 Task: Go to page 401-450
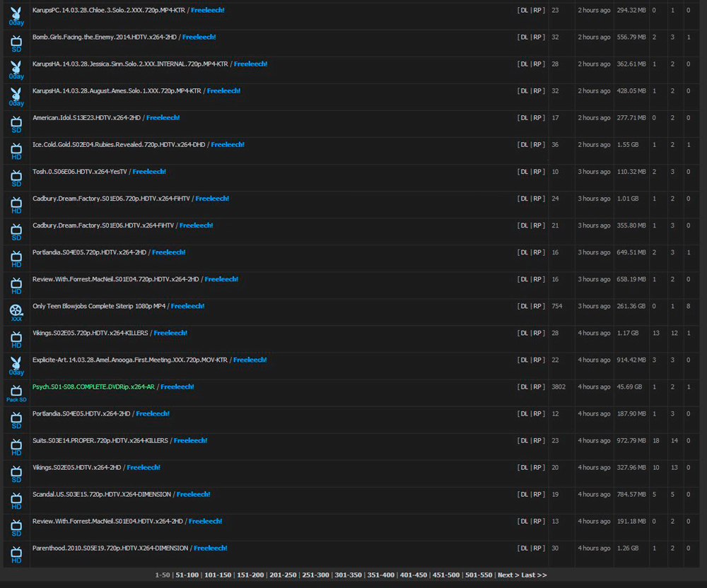click(414, 575)
